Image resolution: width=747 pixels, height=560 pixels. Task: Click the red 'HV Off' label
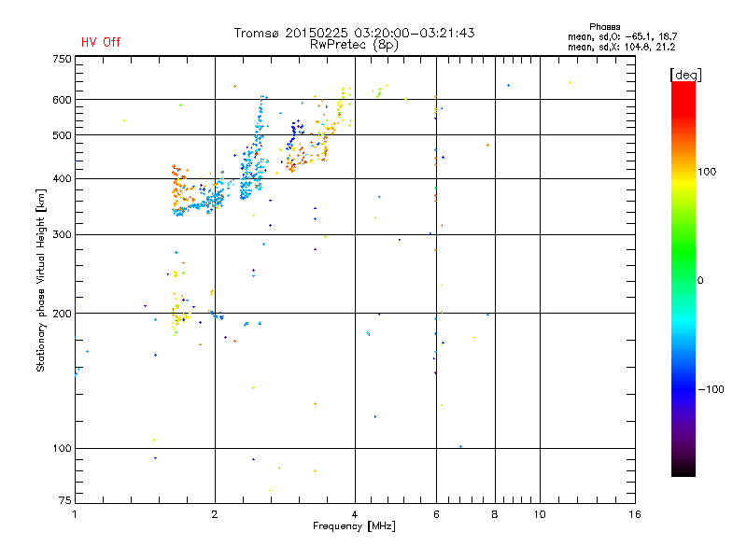(101, 42)
